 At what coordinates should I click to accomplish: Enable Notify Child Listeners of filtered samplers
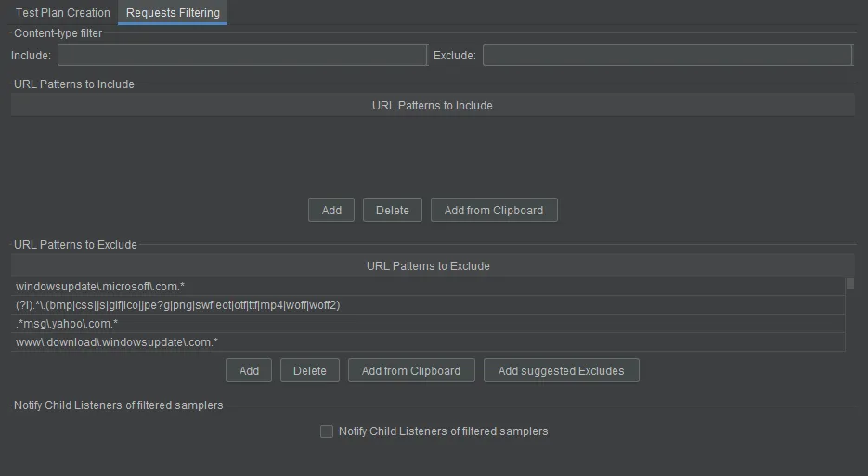click(327, 431)
